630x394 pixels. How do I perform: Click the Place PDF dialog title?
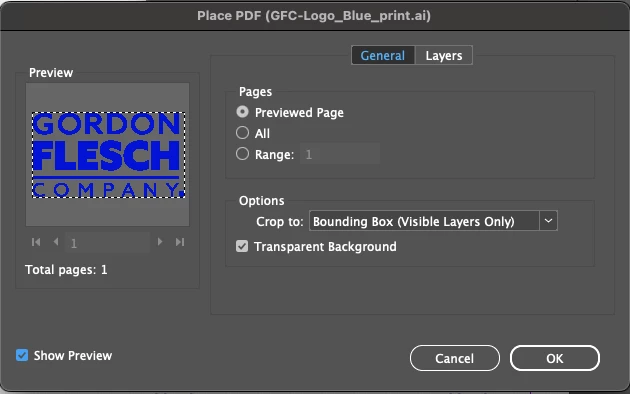(x=314, y=16)
